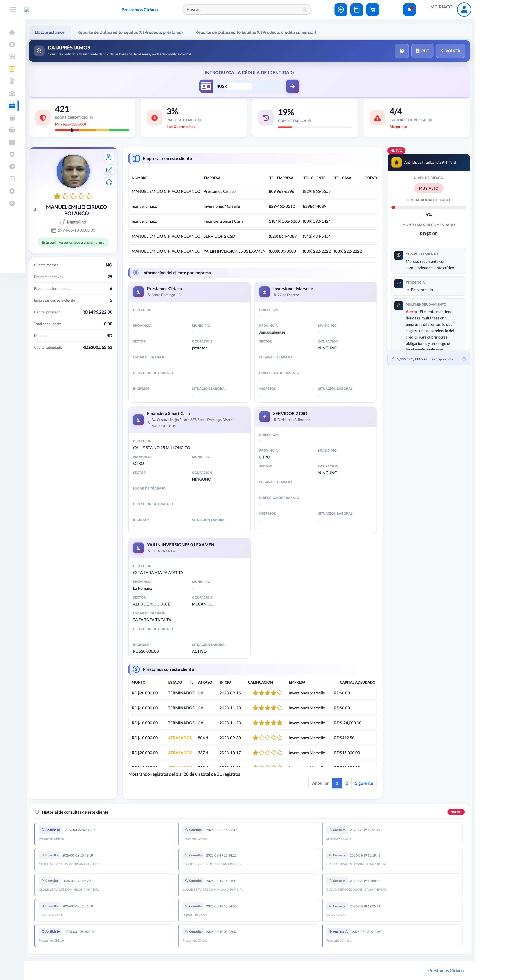
Task: Click the score crediticio color gauge
Action: (92, 130)
